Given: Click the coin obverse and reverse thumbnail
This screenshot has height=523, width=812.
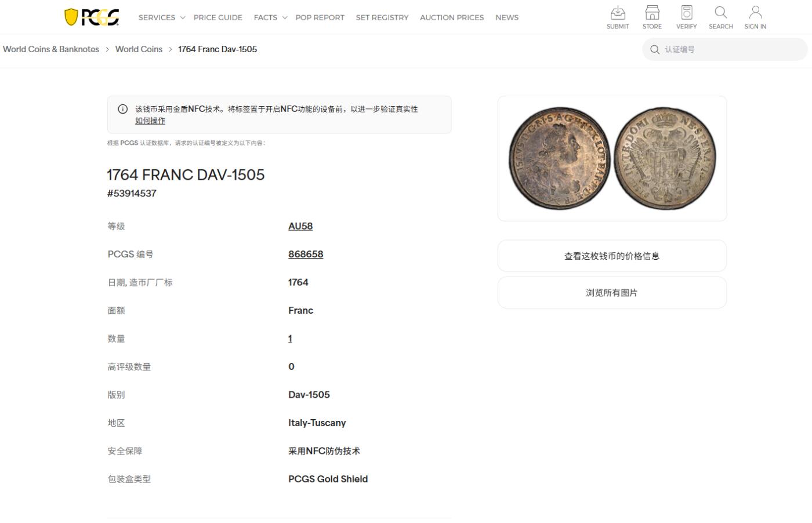Looking at the screenshot, I should pos(612,158).
